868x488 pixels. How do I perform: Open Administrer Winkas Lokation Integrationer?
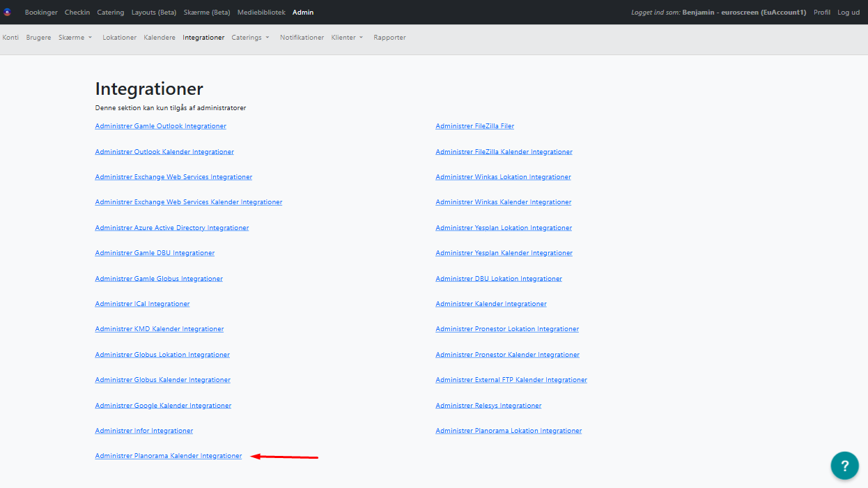point(503,177)
